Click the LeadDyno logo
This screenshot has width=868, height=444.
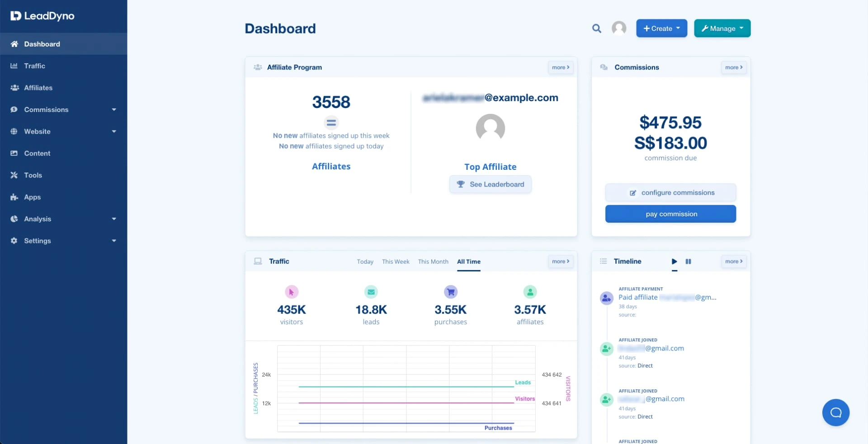(42, 16)
